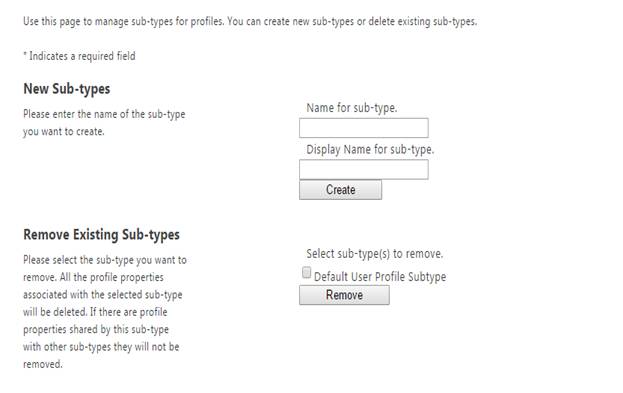Click the New Sub-types heading
Image resolution: width=623 pixels, height=393 pixels.
(67, 89)
